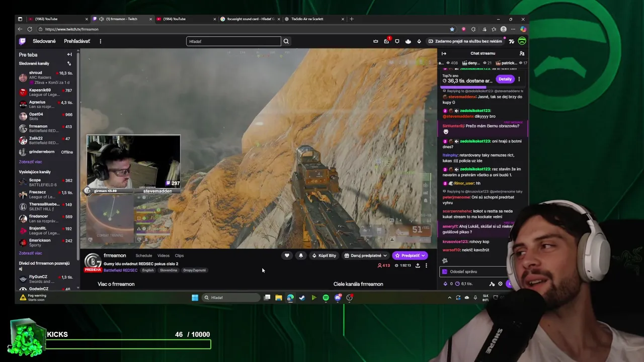Open the stream more-options dots
Screen dimensions: 644x362
[x=426, y=265]
